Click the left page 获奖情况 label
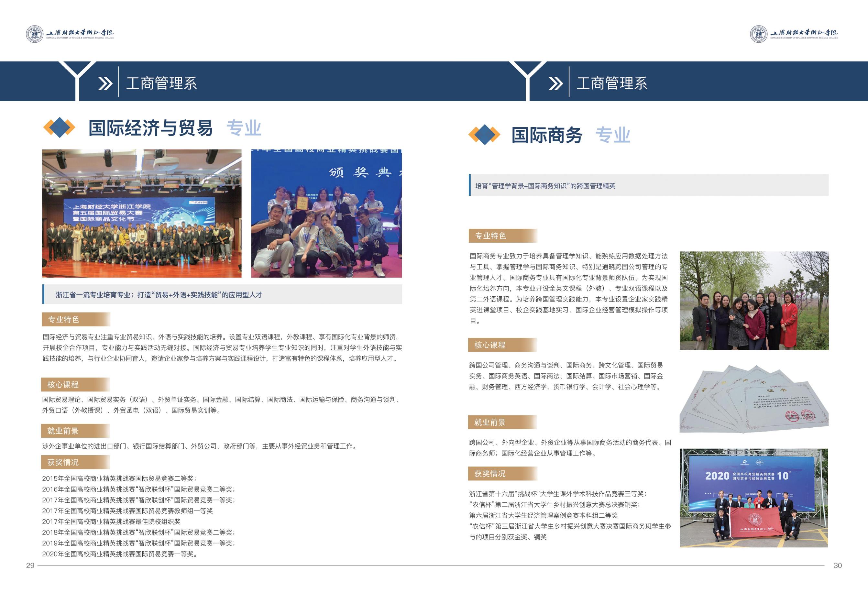868x593 pixels. [x=63, y=462]
